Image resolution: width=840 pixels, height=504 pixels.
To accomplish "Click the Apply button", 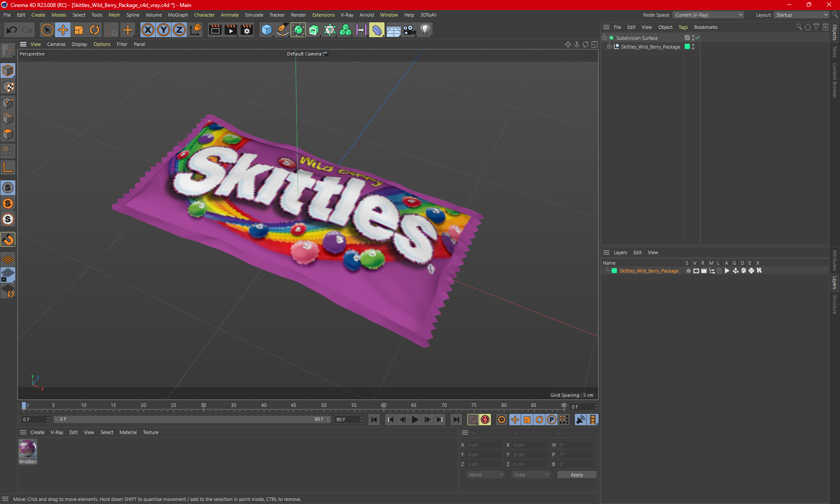I will coord(577,475).
